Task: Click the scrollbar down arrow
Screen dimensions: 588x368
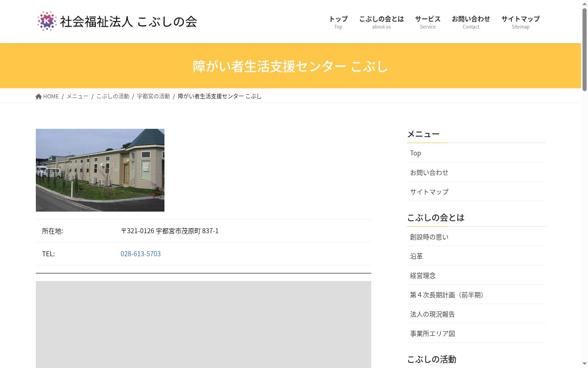Action: click(584, 364)
